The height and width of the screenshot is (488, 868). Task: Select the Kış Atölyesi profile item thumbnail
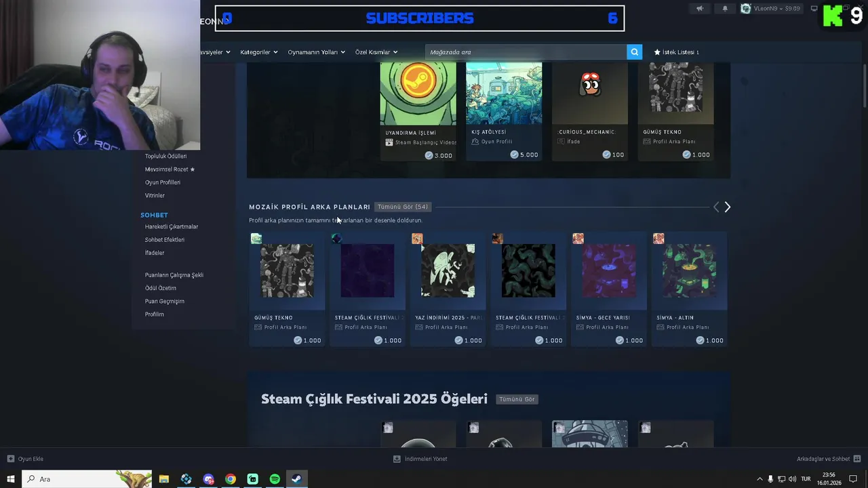coord(504,94)
